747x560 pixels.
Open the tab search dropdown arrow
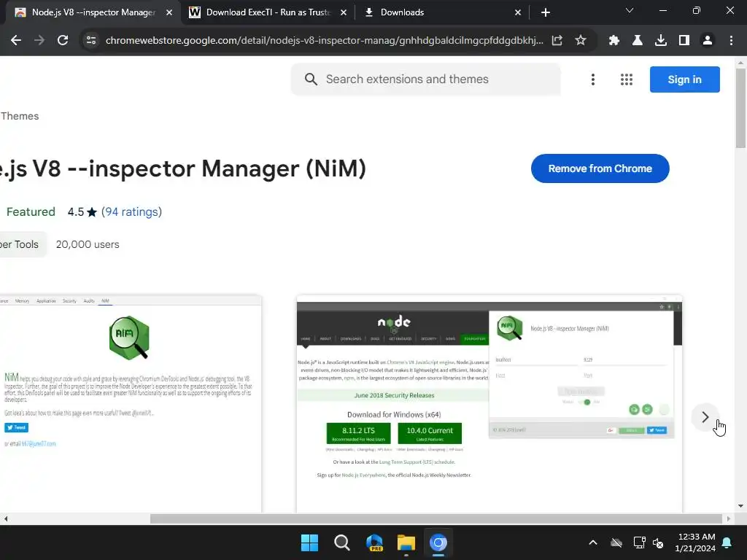(x=630, y=10)
